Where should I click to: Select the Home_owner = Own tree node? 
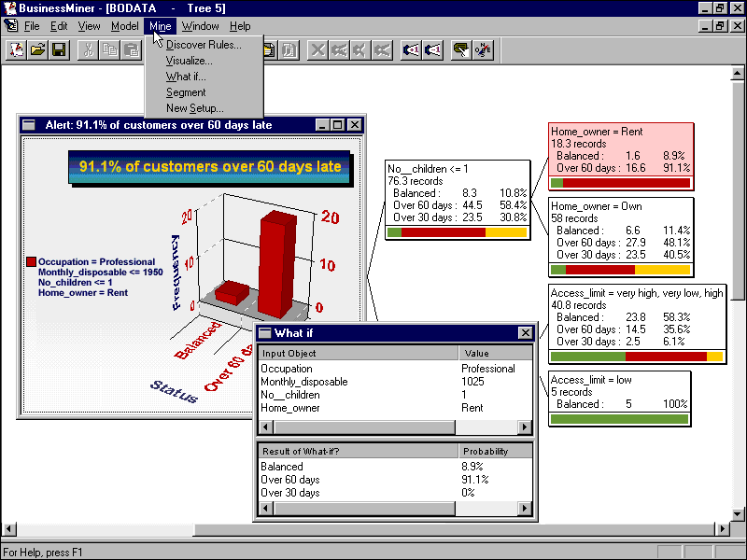click(x=621, y=237)
